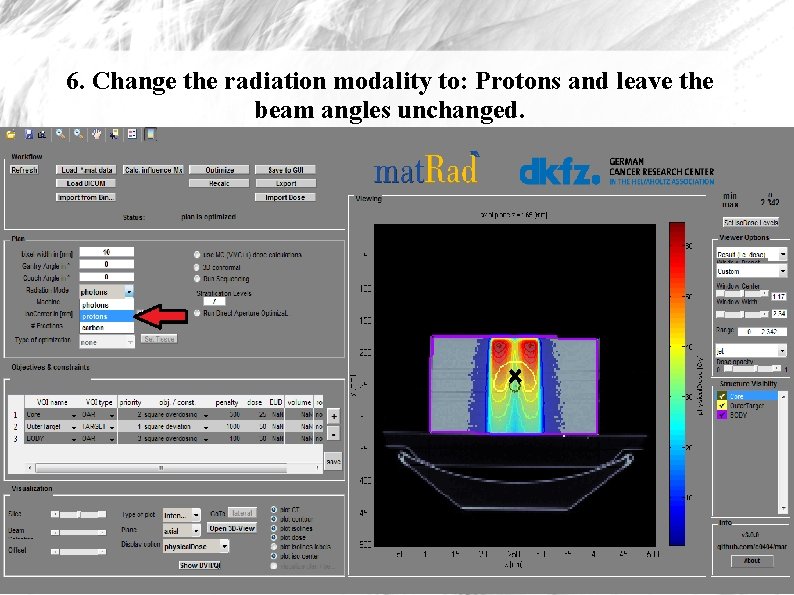Image resolution: width=794 pixels, height=595 pixels.
Task: Select protons in the radiation mode list
Action: pyautogui.click(x=106, y=316)
